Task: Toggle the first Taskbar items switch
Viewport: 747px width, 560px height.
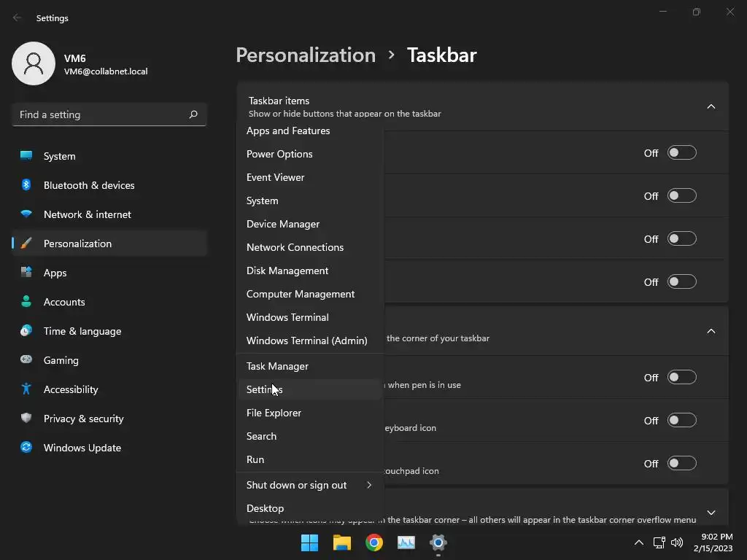Action: click(682, 153)
